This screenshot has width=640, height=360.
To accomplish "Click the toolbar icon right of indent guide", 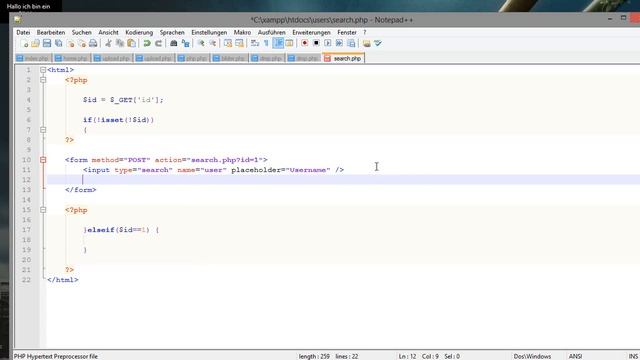I will [289, 43].
